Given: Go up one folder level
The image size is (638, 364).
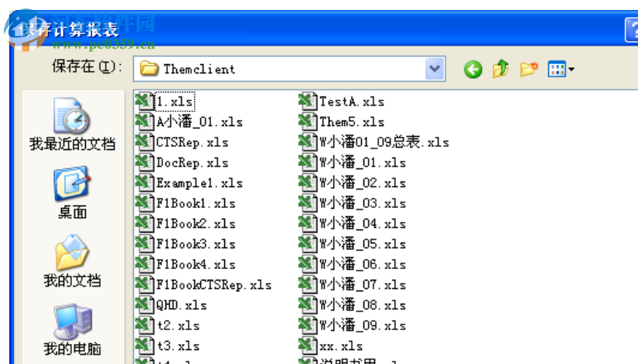Looking at the screenshot, I should [500, 68].
